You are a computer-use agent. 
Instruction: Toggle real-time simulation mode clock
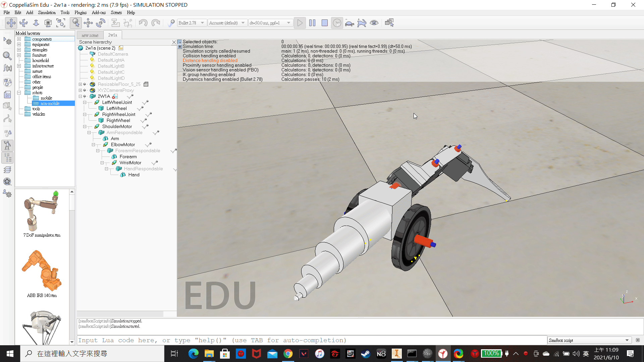pyautogui.click(x=337, y=23)
